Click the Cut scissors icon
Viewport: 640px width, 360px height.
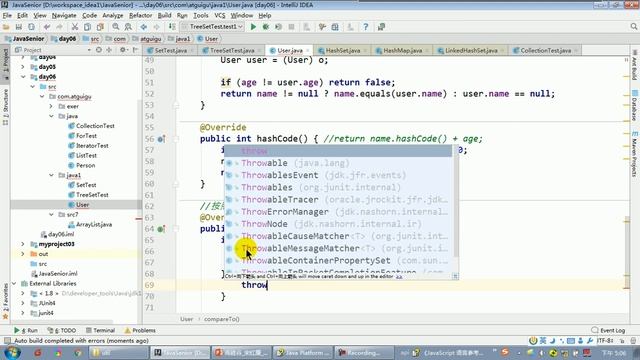pos(75,27)
